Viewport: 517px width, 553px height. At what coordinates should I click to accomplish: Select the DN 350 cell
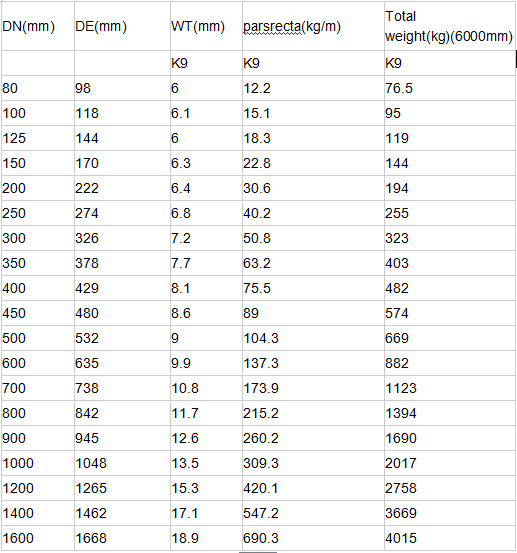point(38,263)
